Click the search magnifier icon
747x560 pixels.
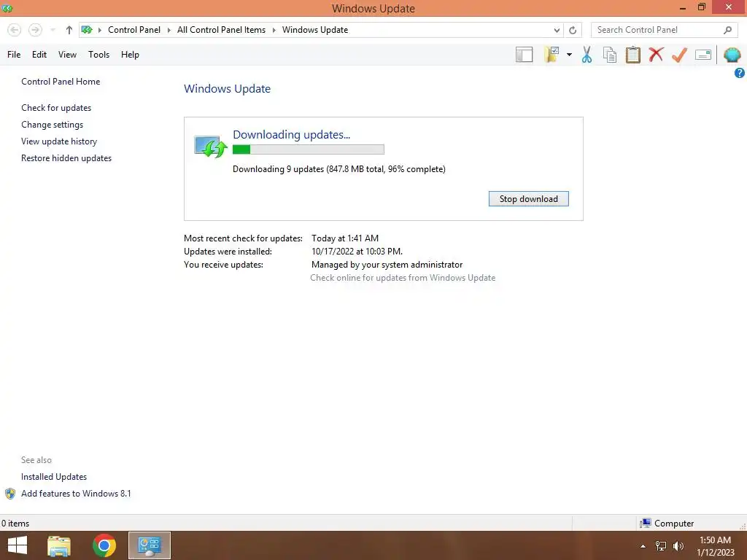[x=727, y=30]
